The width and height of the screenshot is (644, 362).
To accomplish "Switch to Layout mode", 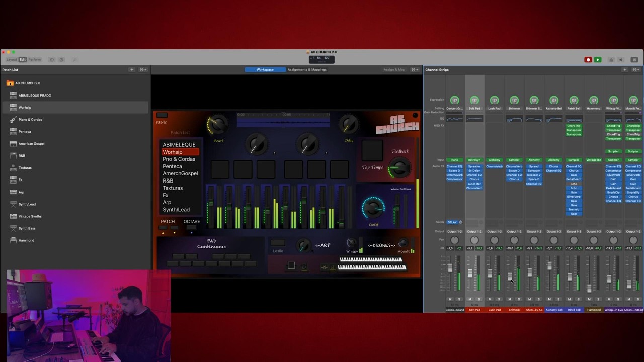I will coord(12,60).
